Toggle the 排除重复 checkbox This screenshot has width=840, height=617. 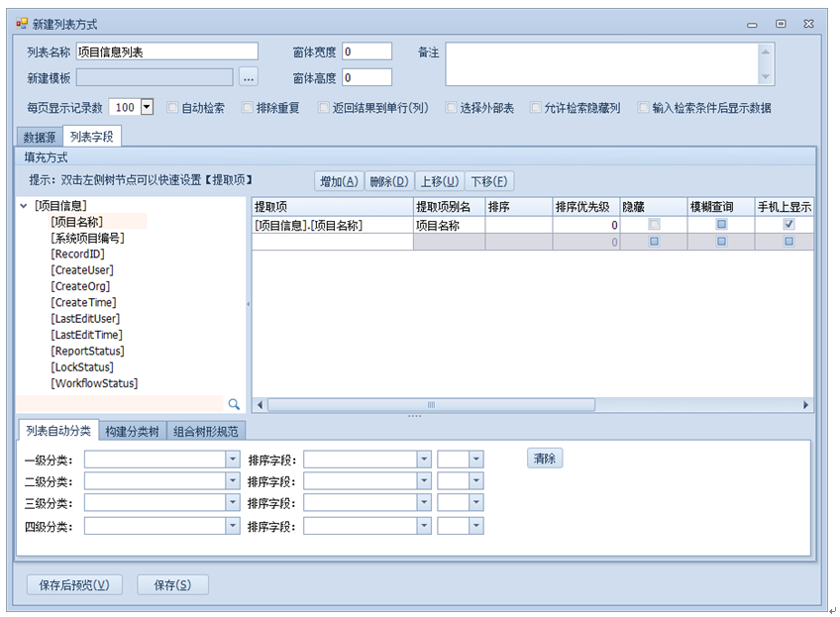[248, 108]
